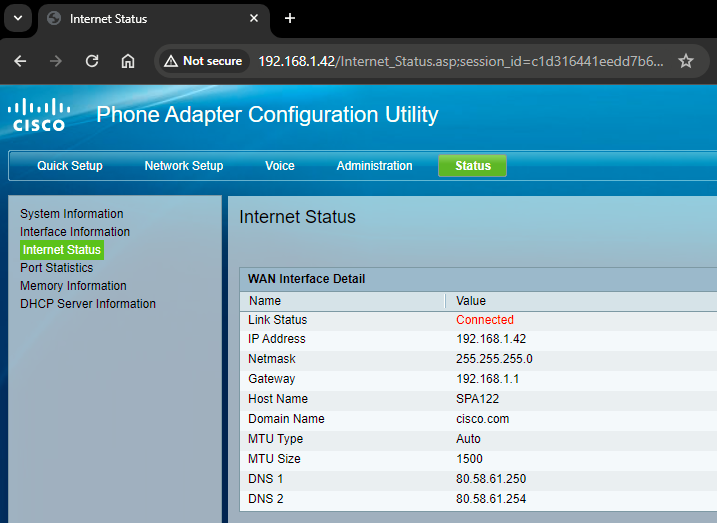Open the Network Setup tab

coord(184,165)
